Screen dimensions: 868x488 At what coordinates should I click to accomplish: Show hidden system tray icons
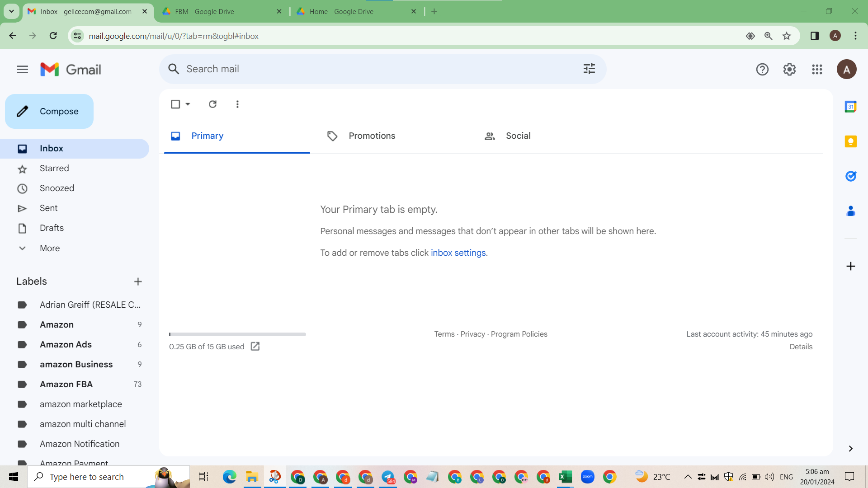(x=688, y=477)
